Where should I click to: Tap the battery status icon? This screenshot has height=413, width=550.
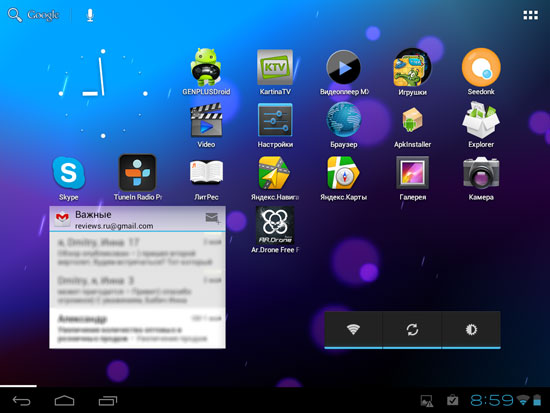(x=537, y=400)
